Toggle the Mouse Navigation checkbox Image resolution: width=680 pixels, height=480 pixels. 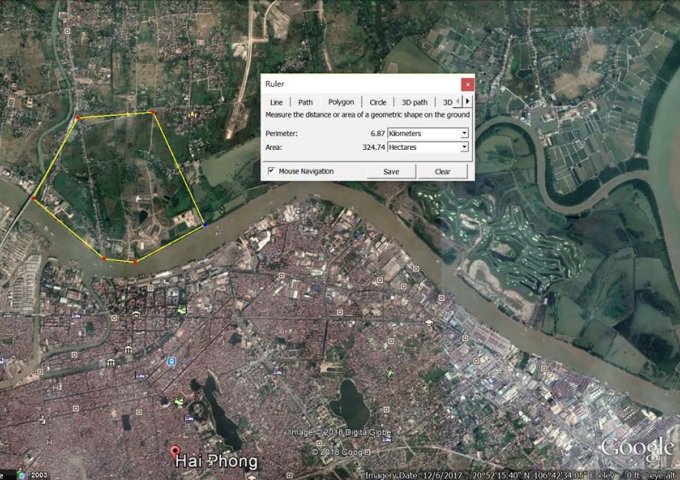[x=271, y=171]
